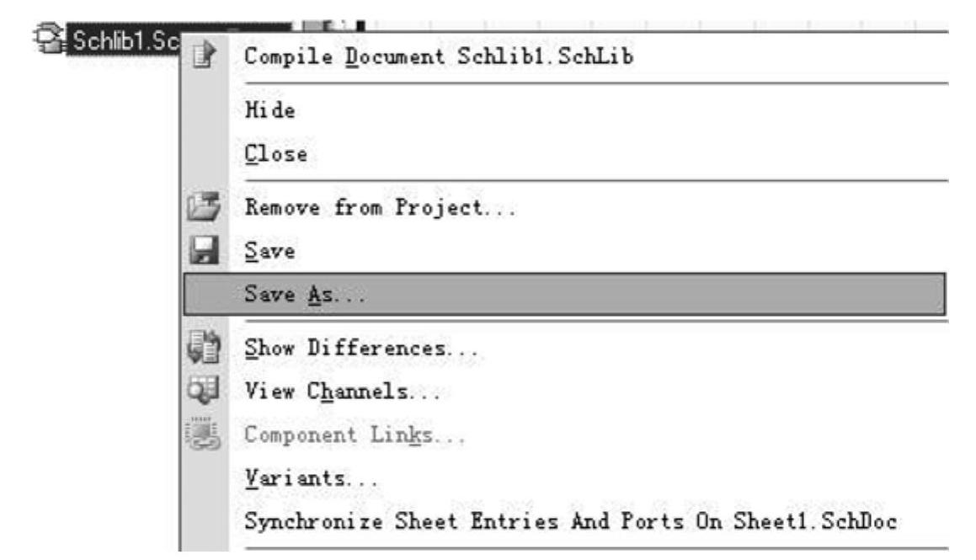Open Show Differences... from the menu

361,348
